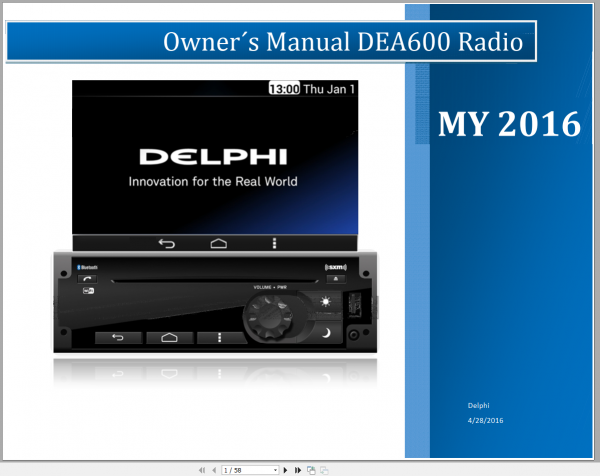Go to the previous page
Viewport: 600px width, 476px height.
pos(214,470)
